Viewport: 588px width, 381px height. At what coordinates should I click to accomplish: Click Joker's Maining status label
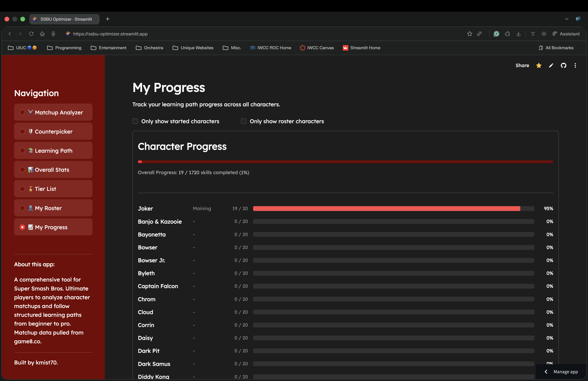[202, 208]
